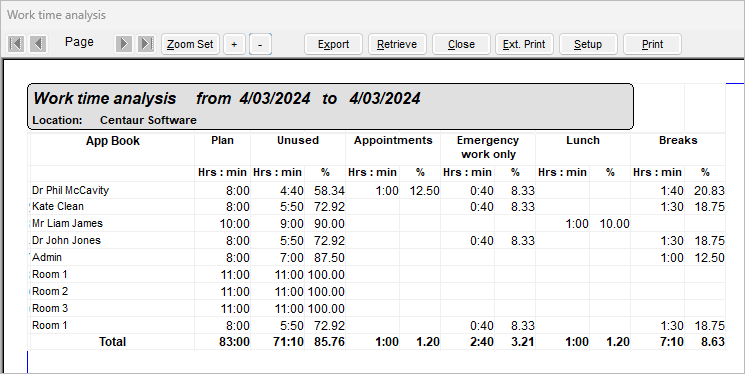Viewport: 745px width, 374px height.
Task: Go to next page of report
Action: point(124,44)
